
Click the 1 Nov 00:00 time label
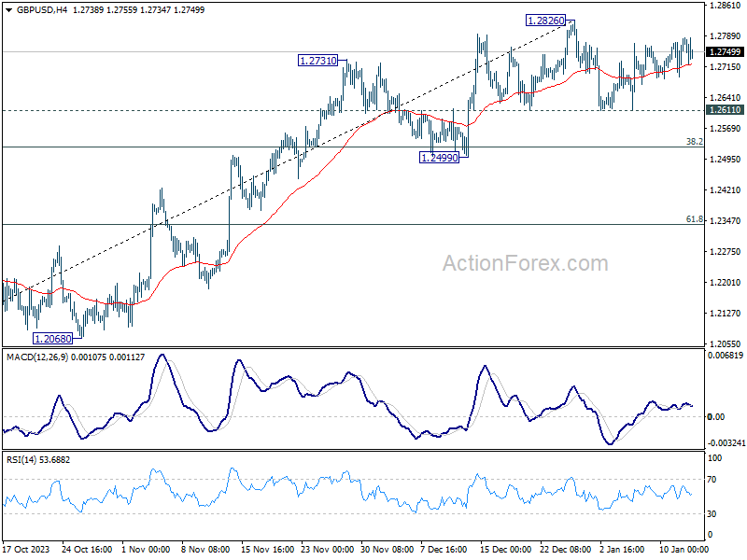[146, 550]
